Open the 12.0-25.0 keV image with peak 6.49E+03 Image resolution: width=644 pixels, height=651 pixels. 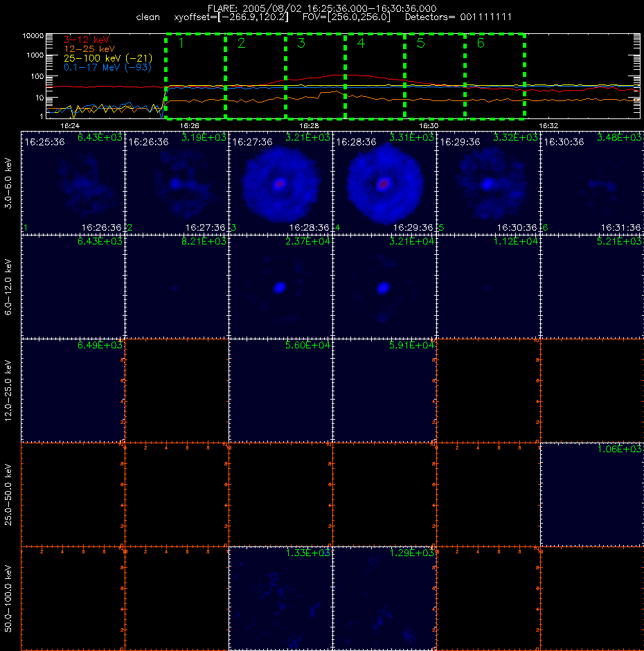pyautogui.click(x=73, y=391)
